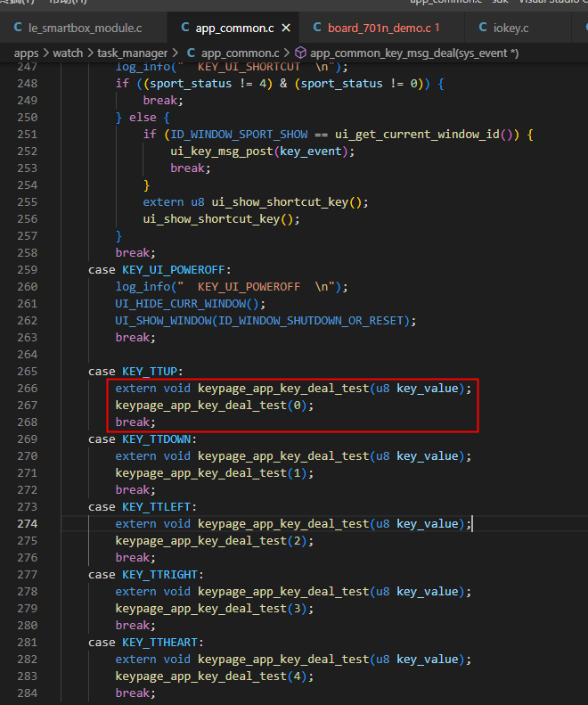The image size is (588, 705).
Task: Click line number 274 in gutter
Action: click(28, 524)
